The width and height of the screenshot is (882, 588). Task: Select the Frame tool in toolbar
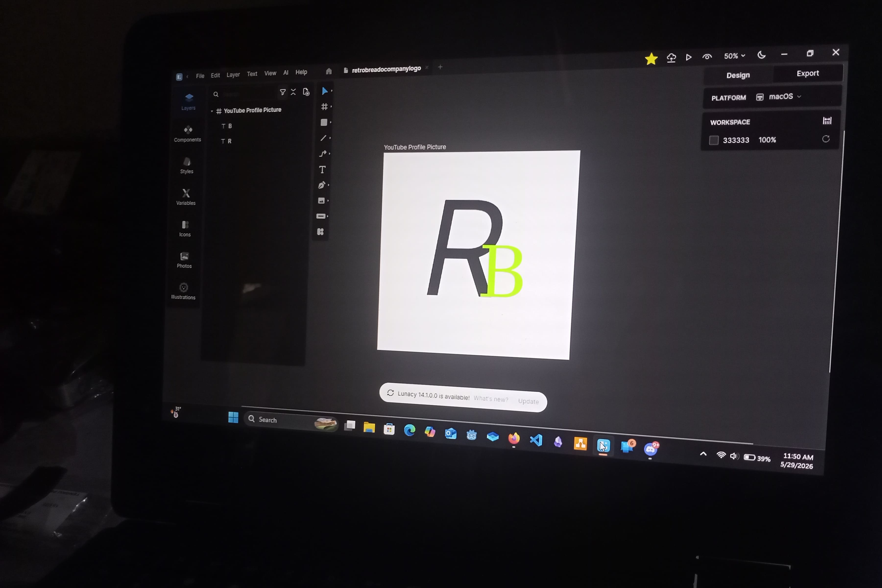324,107
